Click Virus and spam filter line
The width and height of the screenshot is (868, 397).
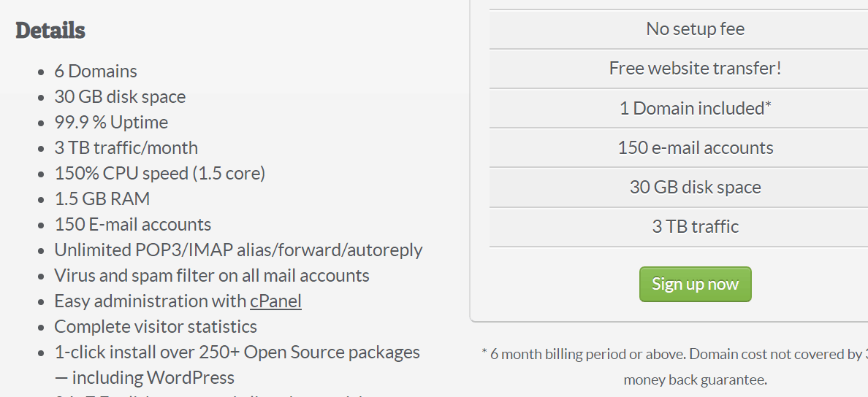(x=212, y=275)
